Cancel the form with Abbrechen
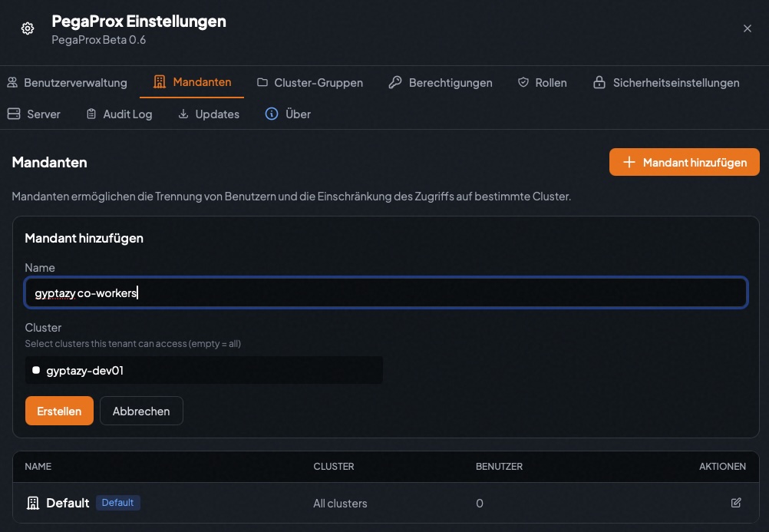Screen dimensions: 769x532 pos(141,411)
